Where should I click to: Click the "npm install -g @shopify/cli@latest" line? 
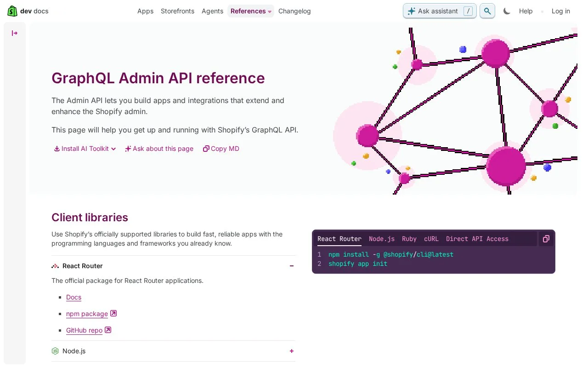tap(391, 254)
